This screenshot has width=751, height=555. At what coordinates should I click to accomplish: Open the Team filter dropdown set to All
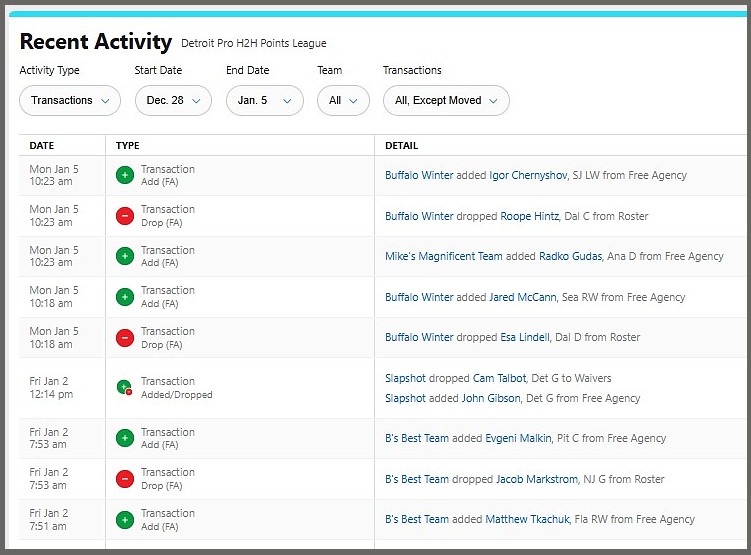pos(343,100)
